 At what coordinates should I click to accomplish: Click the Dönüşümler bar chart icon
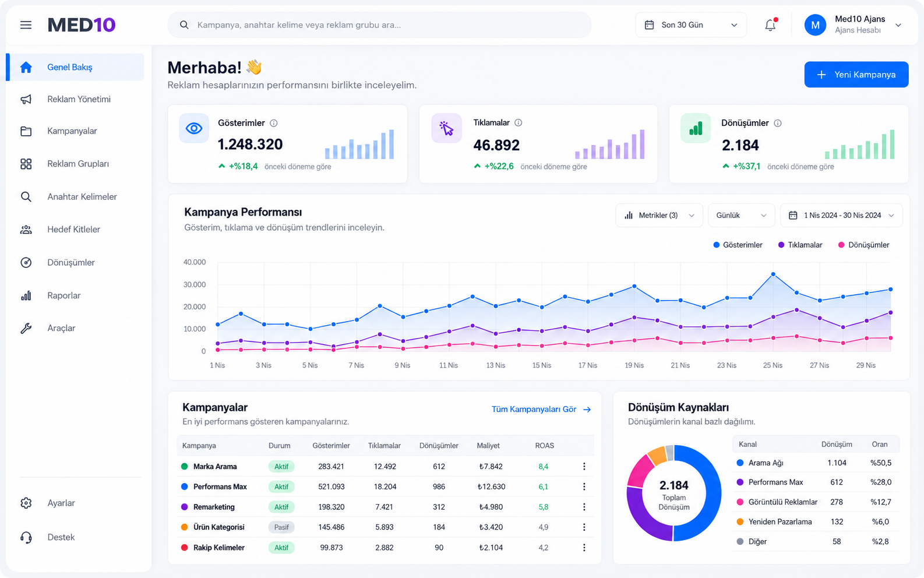pos(696,128)
